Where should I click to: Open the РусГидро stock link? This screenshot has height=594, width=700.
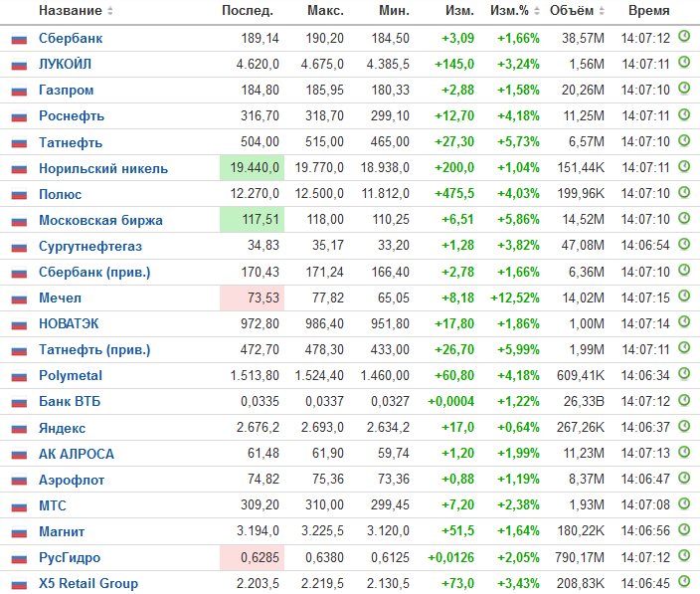coord(70,557)
